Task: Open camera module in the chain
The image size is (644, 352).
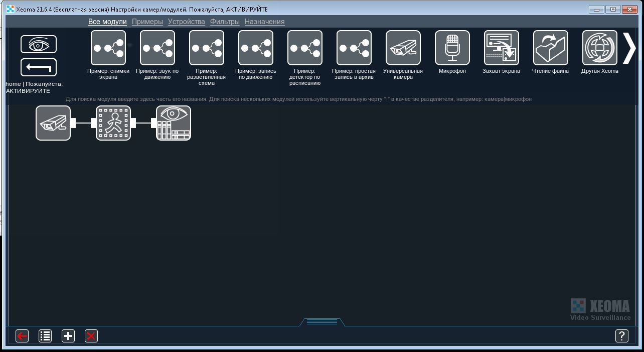Action: pos(53,123)
